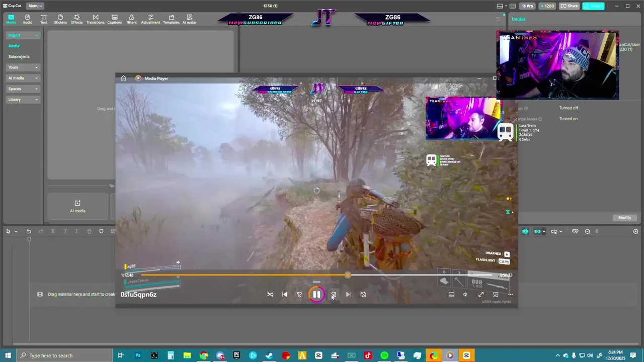The height and width of the screenshot is (362, 644).
Task: Select Media in the import sidebar
Action: tap(14, 46)
